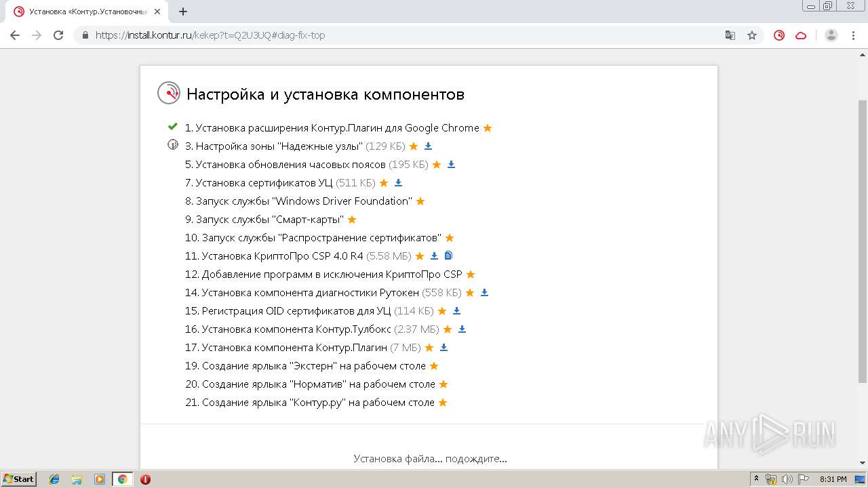Click the green checkmark on step 1
The image size is (868, 488).
[x=173, y=126]
